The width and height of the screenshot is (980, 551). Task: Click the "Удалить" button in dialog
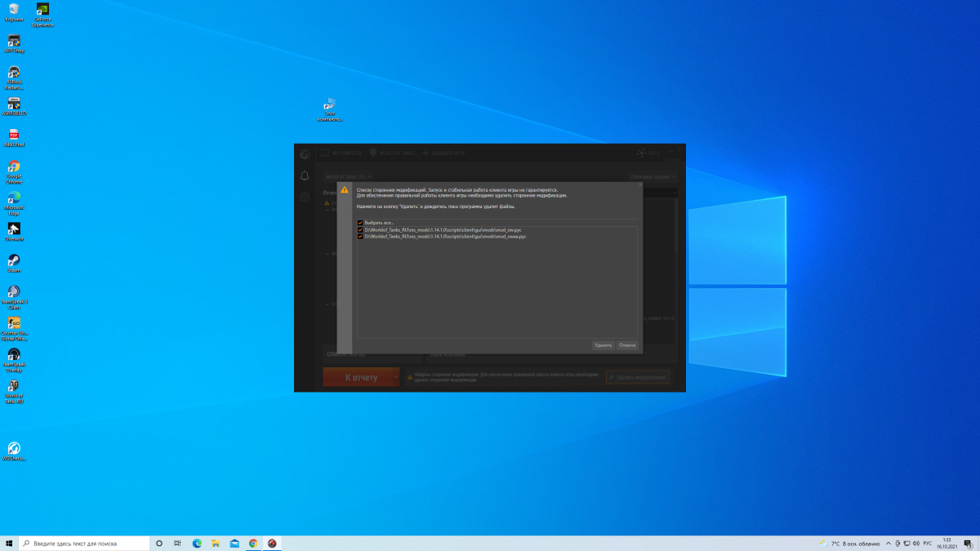pyautogui.click(x=604, y=345)
